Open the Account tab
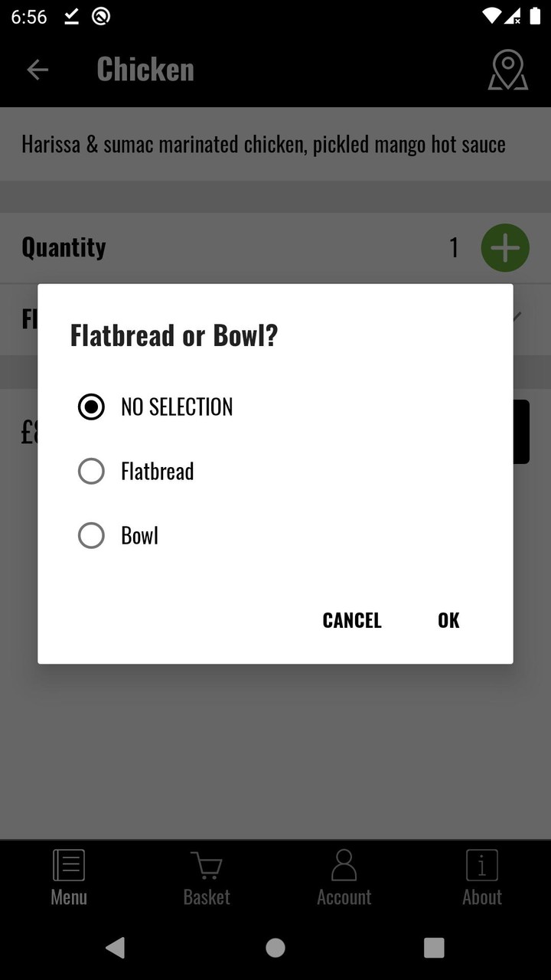The image size is (551, 980). coord(344,878)
